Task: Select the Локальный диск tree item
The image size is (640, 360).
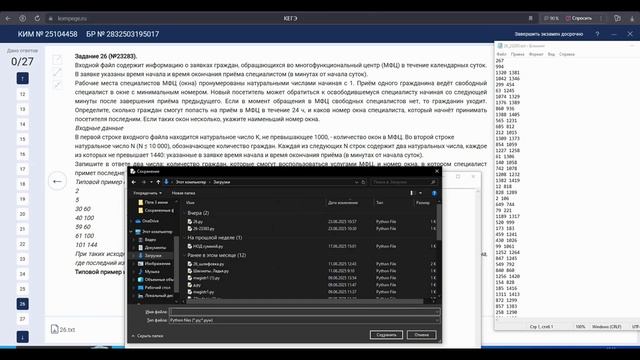Action: pyautogui.click(x=156, y=296)
